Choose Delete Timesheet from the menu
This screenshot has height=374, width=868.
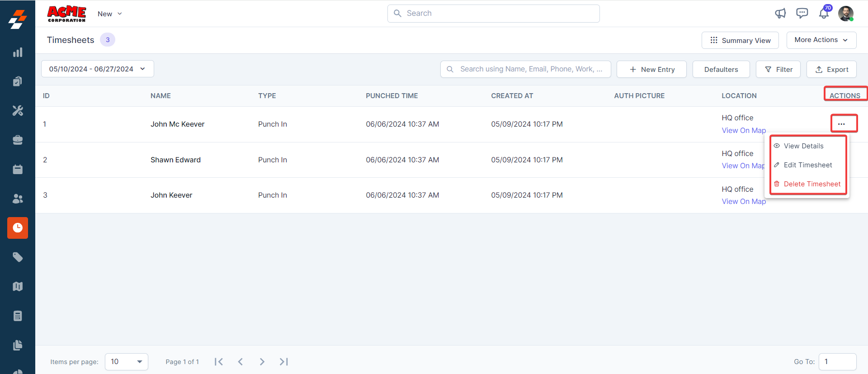(811, 184)
